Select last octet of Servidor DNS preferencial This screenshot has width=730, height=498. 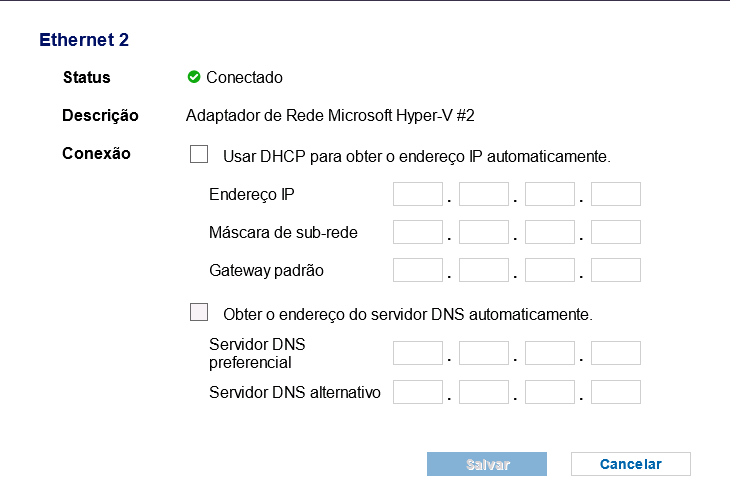tap(616, 353)
